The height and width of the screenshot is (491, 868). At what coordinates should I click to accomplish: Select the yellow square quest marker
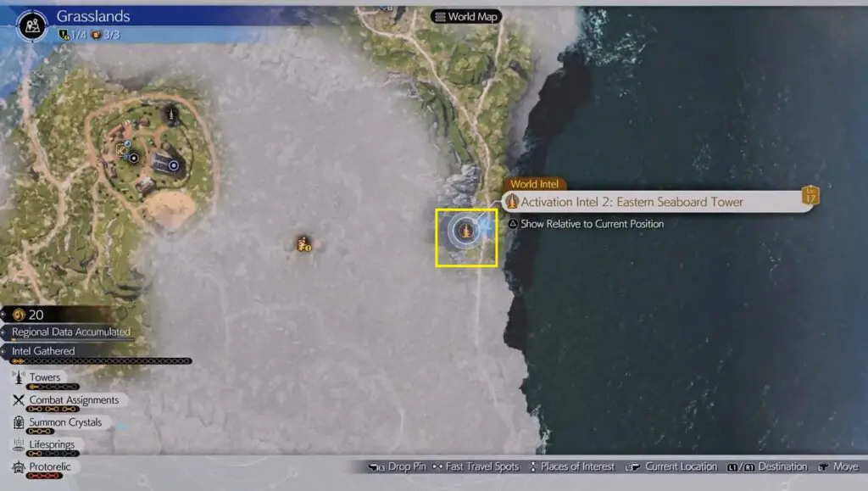tap(122, 150)
